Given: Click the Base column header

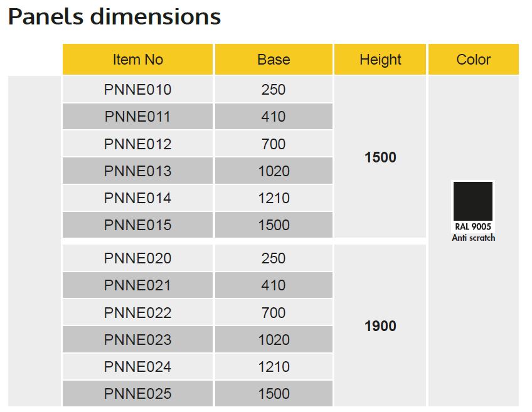Looking at the screenshot, I should point(274,60).
